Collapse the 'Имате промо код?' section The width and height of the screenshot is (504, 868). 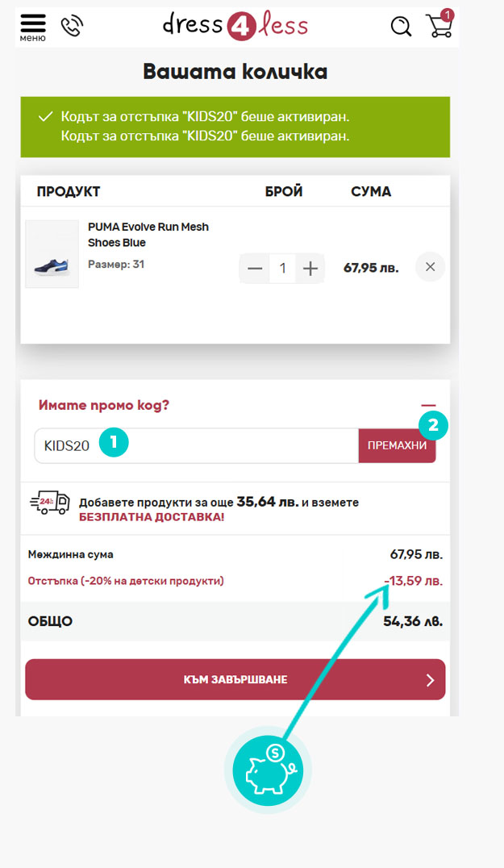click(428, 405)
